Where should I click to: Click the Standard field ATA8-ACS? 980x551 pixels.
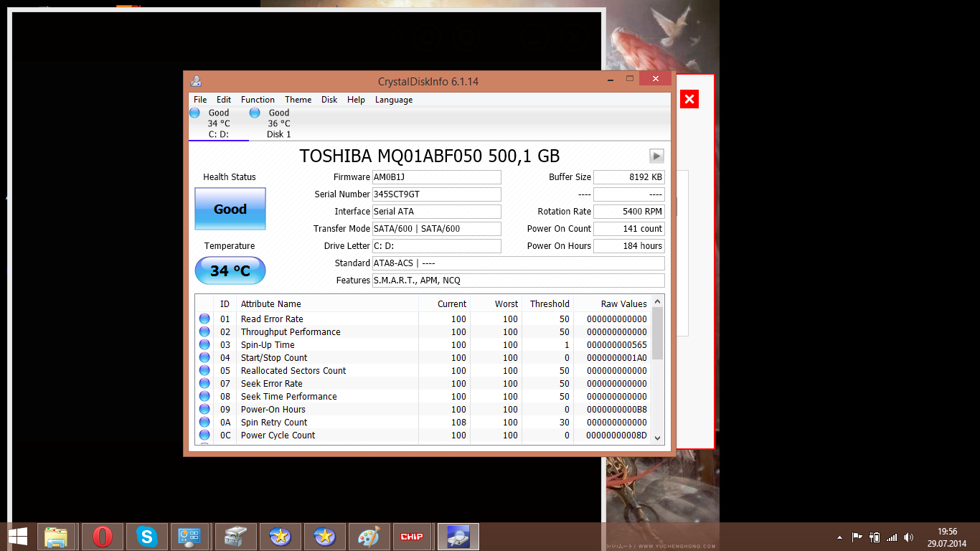pyautogui.click(x=518, y=263)
